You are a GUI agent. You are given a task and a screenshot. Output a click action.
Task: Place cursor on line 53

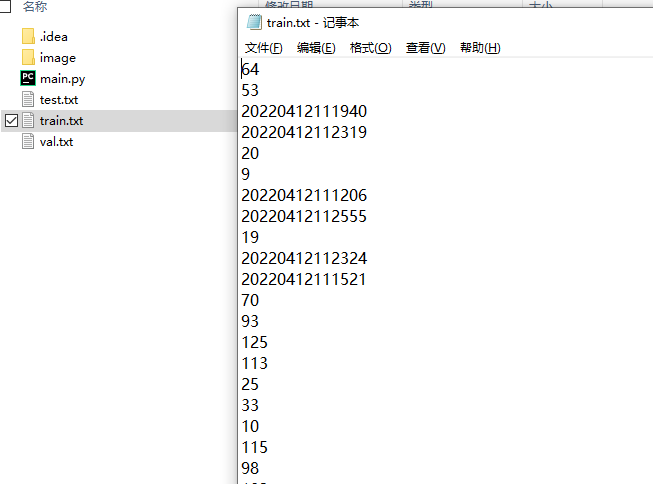point(250,90)
